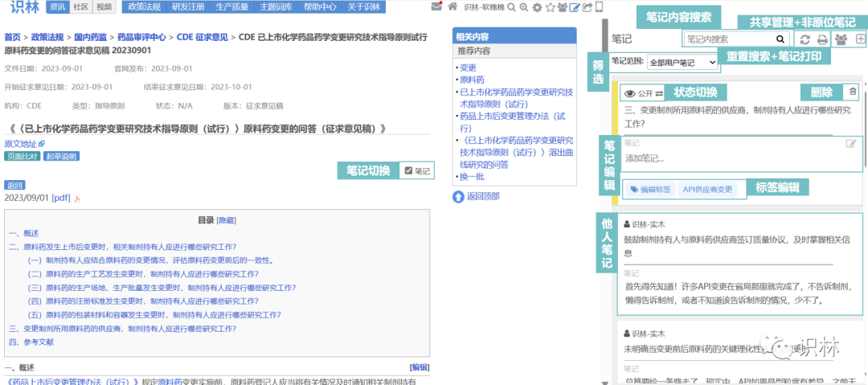This screenshot has height=385, width=868.
Task: Click the pencil edit icon in the note editor
Action: pos(851,144)
